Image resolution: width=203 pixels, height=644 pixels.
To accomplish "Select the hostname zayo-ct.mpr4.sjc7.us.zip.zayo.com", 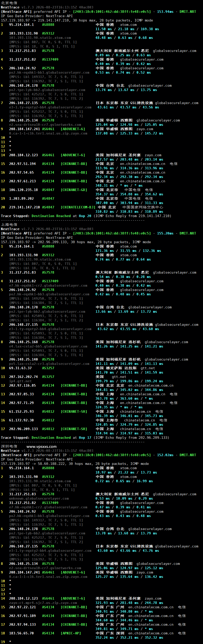I will pyautogui.click(x=43, y=603).
